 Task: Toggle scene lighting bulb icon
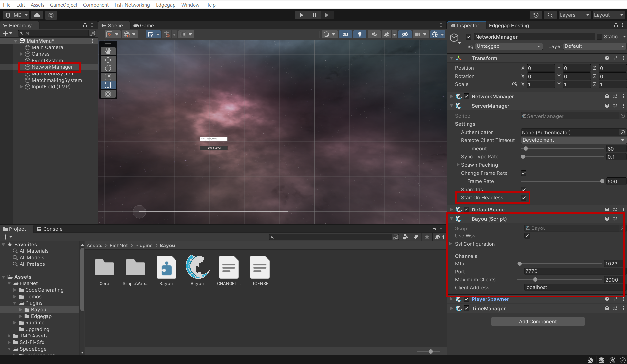pos(360,34)
